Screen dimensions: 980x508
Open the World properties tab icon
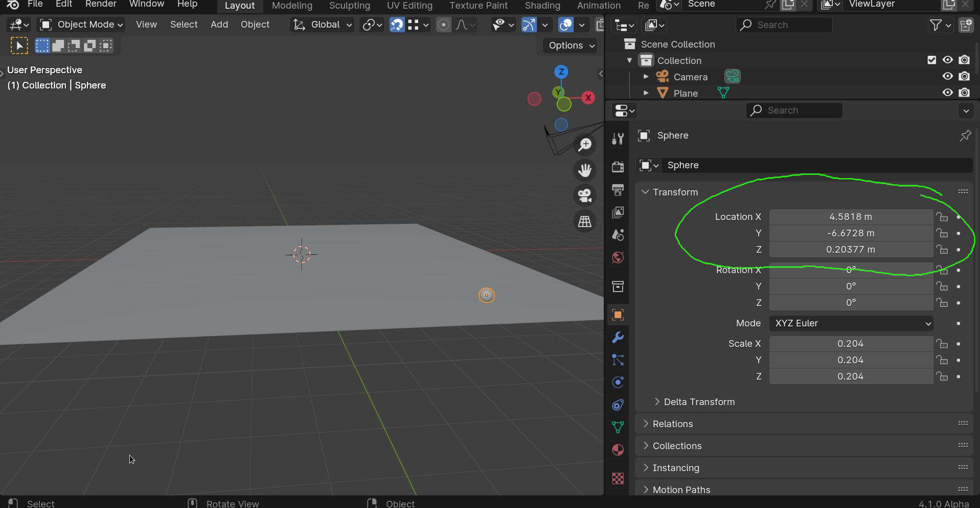tap(618, 257)
